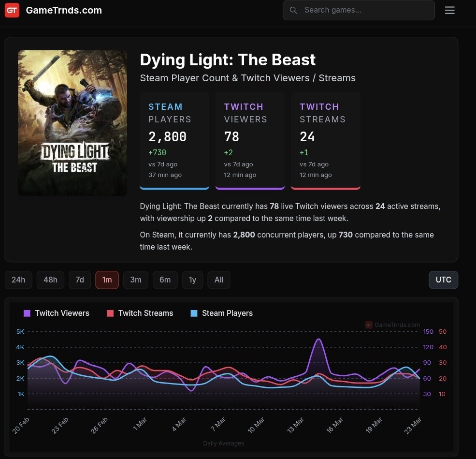Viewport: 476px width, 459px height.
Task: Click the 'Dying Light: The Beast' page heading
Action: (x=228, y=59)
